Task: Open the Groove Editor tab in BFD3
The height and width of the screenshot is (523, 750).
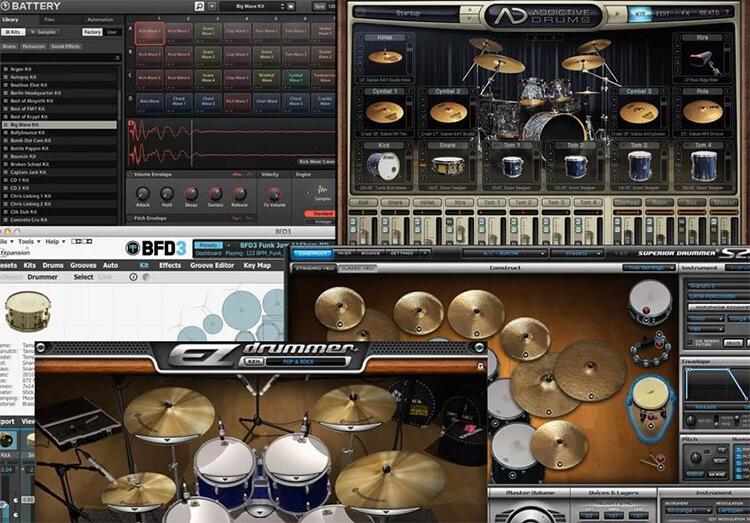Action: pos(212,265)
